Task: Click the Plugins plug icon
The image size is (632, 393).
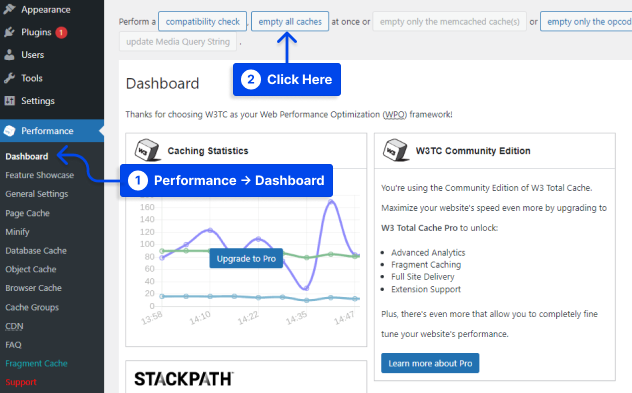Action: [x=9, y=32]
